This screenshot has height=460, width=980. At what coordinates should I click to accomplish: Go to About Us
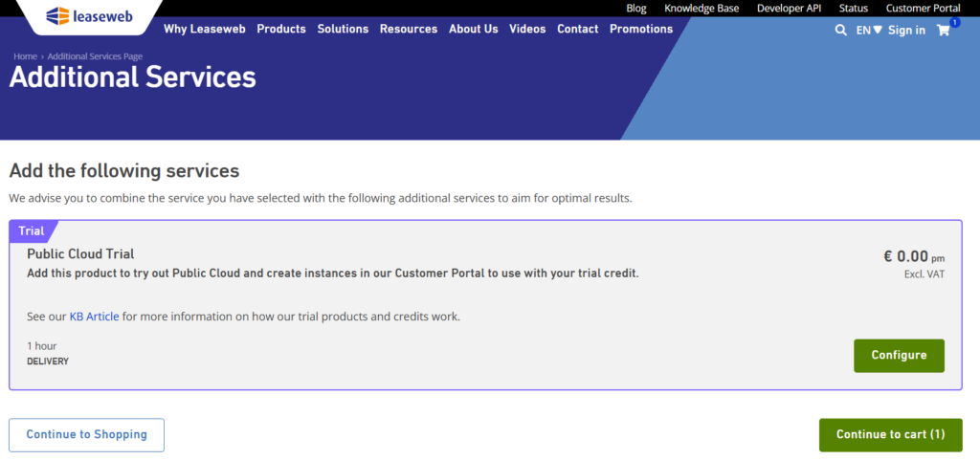pos(473,29)
